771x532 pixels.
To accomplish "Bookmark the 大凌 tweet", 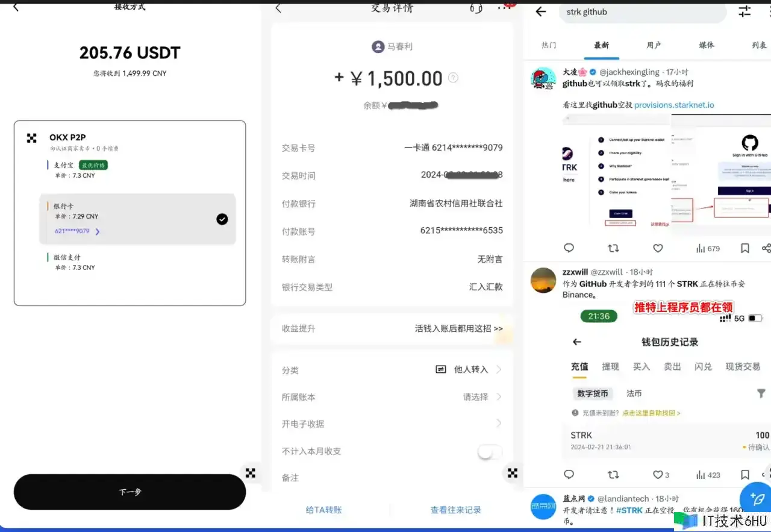I will (745, 248).
